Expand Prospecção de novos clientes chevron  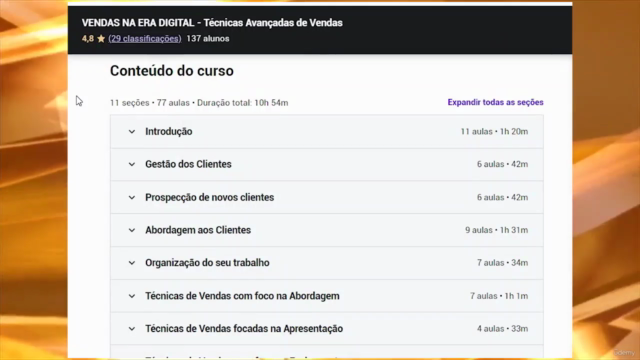(132, 198)
